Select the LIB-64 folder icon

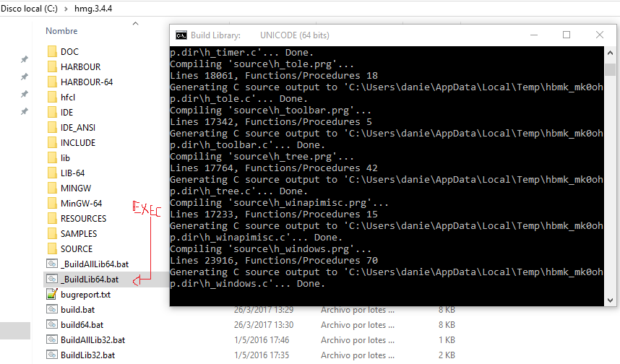(52, 173)
